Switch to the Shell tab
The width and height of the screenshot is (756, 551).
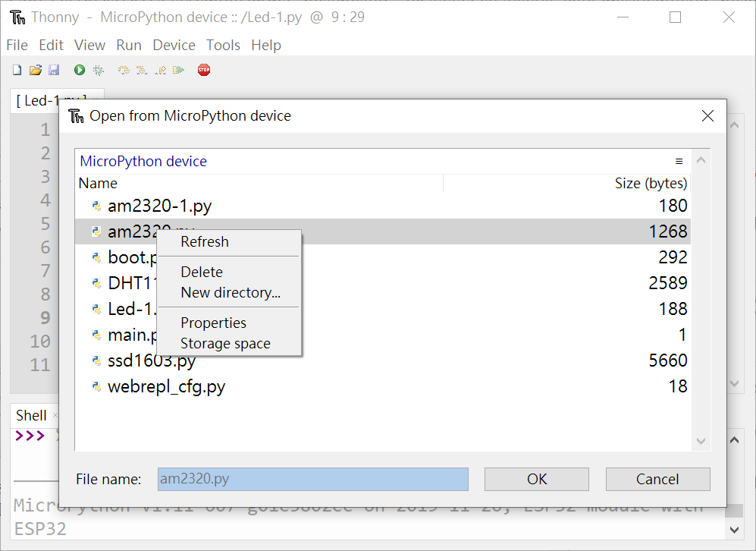coord(31,415)
